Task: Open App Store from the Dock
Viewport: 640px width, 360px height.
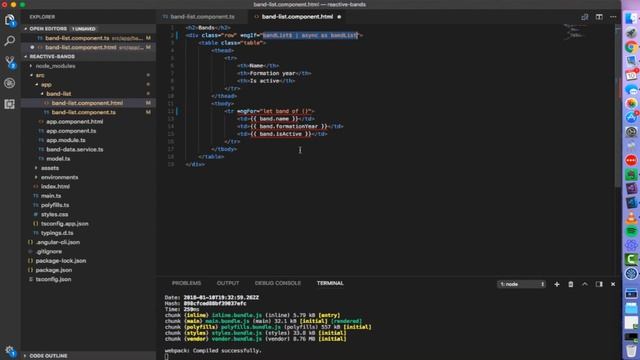Action: click(631, 118)
